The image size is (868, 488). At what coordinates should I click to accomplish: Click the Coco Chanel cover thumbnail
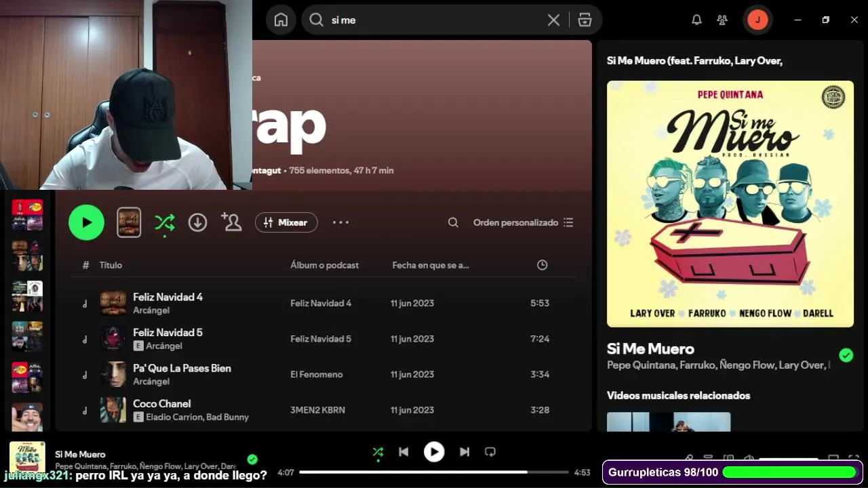coord(113,410)
